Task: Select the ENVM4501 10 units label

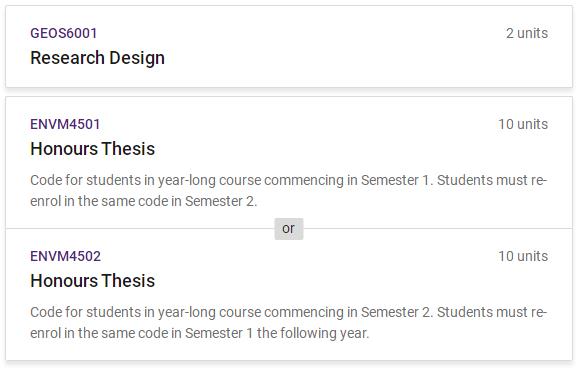Action: click(x=523, y=124)
